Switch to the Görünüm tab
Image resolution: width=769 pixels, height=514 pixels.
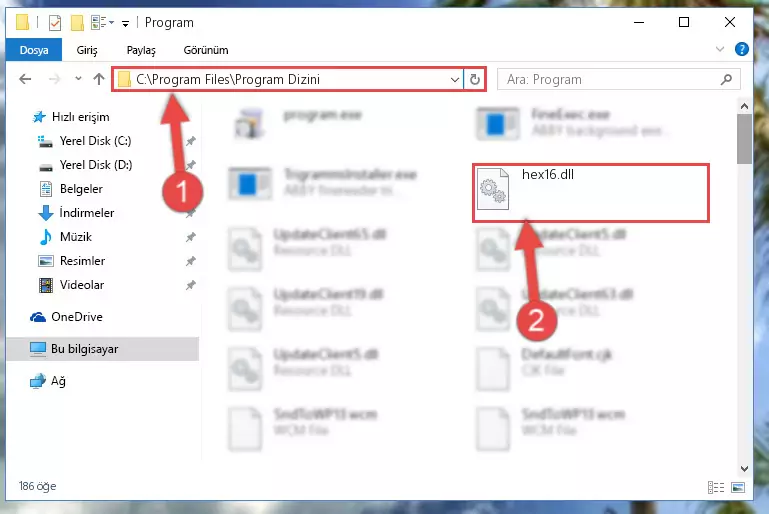(205, 50)
